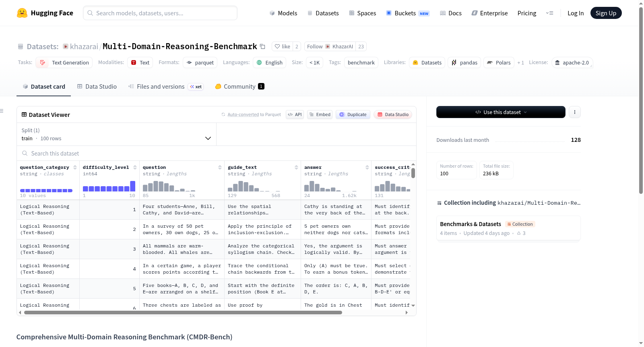Click the page vertical scrollbar
Screen dimensions: 644x347
tap(641, 101)
